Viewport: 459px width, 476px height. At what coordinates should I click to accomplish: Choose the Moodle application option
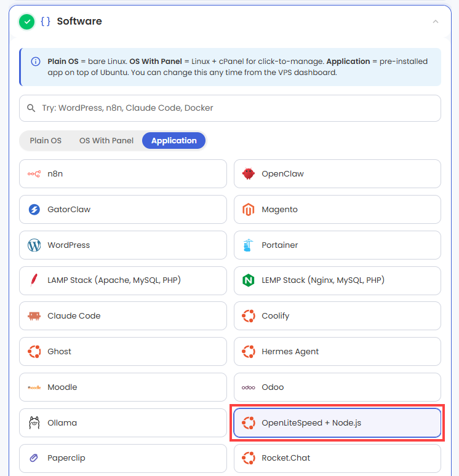(x=123, y=387)
